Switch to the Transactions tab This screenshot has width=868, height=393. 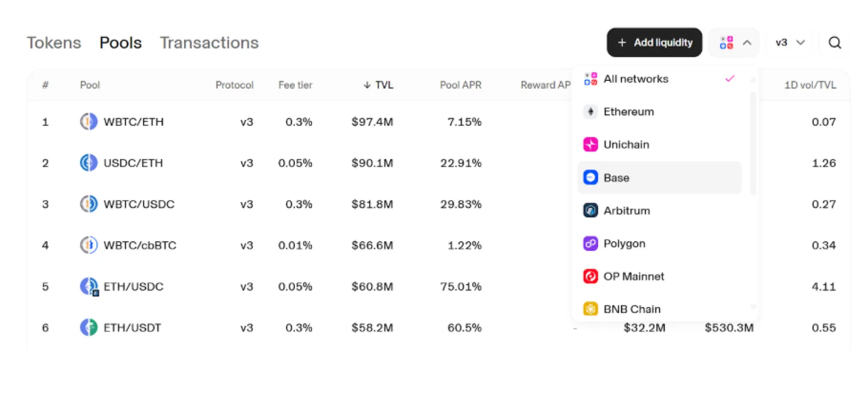point(209,42)
